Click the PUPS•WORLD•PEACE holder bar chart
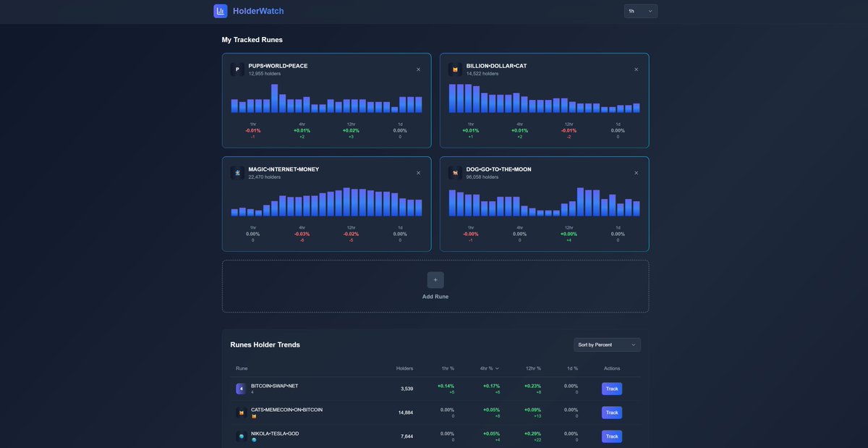 pos(326,98)
